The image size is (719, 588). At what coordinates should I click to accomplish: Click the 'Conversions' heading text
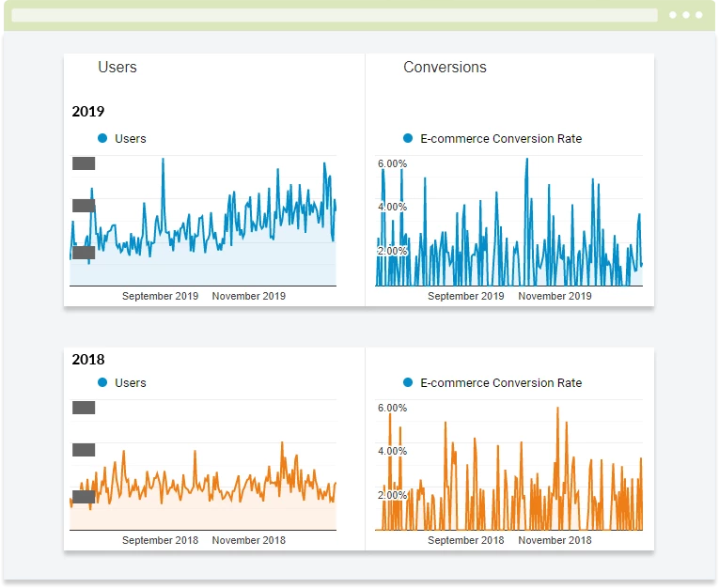pos(445,68)
